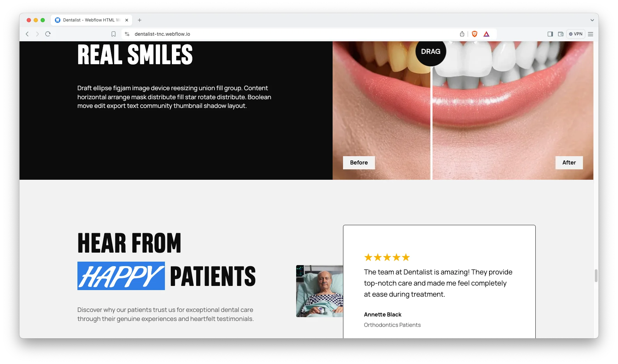Click the patient photo thumbnail
Viewport: 618px width, 364px height.
tap(319, 291)
